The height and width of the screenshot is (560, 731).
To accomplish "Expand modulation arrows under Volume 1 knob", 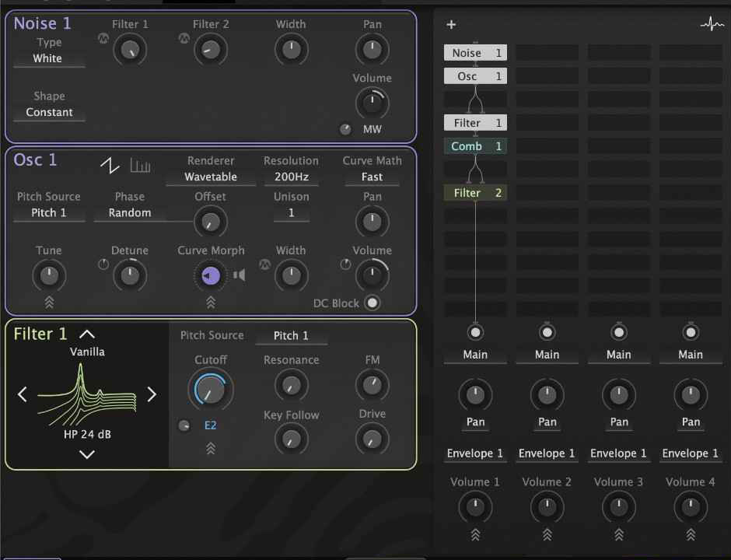I will (475, 534).
